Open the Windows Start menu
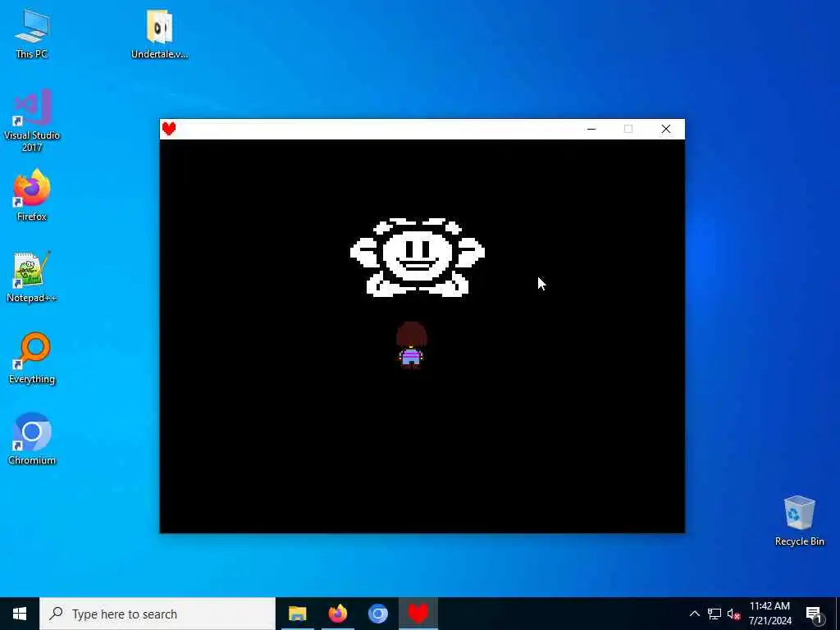 (20, 614)
